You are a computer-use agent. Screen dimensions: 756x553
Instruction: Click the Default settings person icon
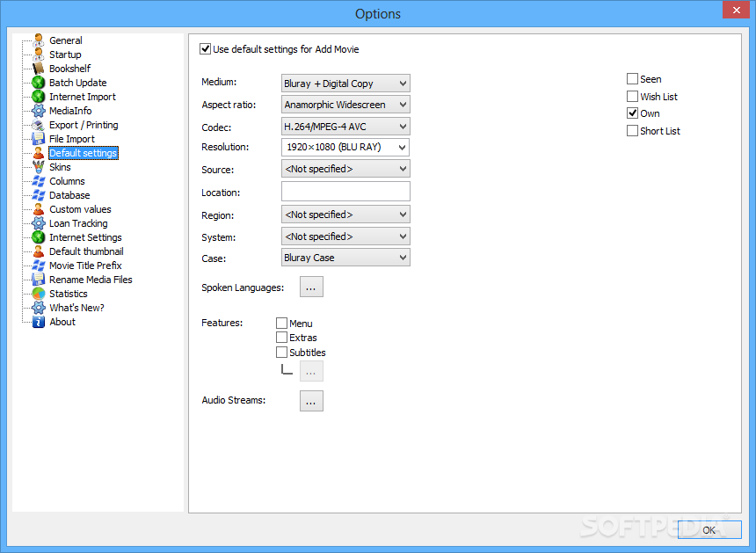tap(39, 153)
